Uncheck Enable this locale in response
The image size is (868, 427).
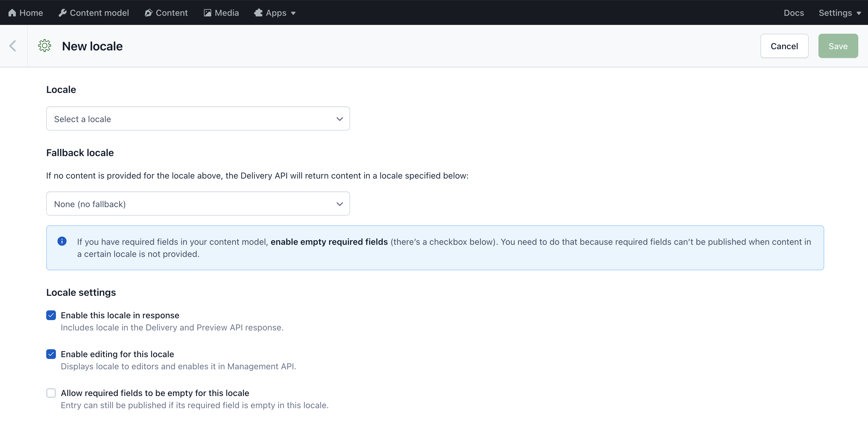(x=51, y=315)
